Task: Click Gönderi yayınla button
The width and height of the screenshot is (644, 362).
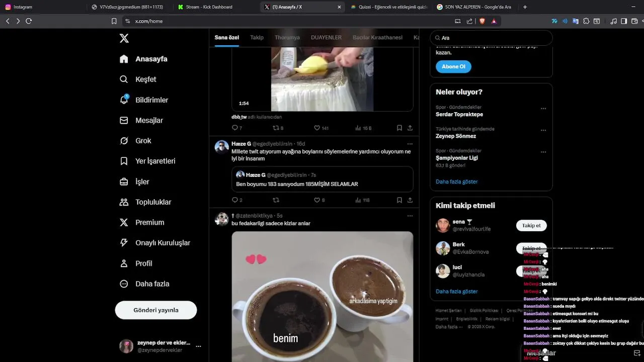Action: click(156, 310)
